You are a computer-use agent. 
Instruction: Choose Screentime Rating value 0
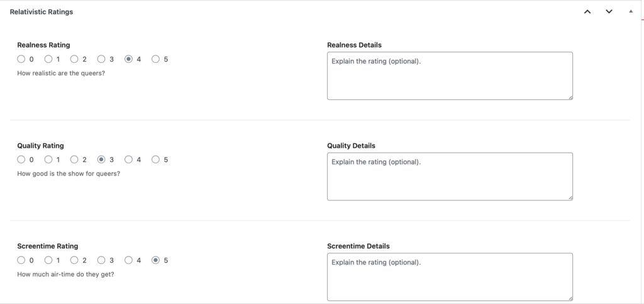[21, 260]
